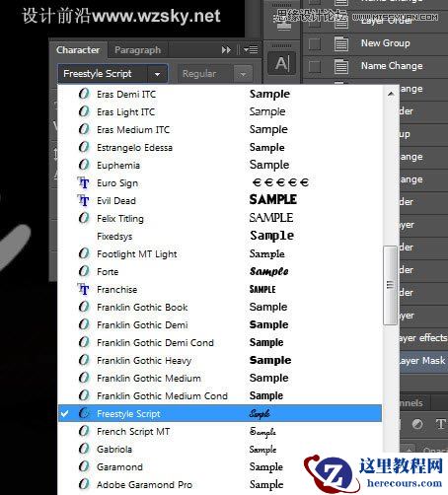The height and width of the screenshot is (495, 448).
Task: Click the circular adjustment layer icon in Layers panel
Action: (417, 424)
